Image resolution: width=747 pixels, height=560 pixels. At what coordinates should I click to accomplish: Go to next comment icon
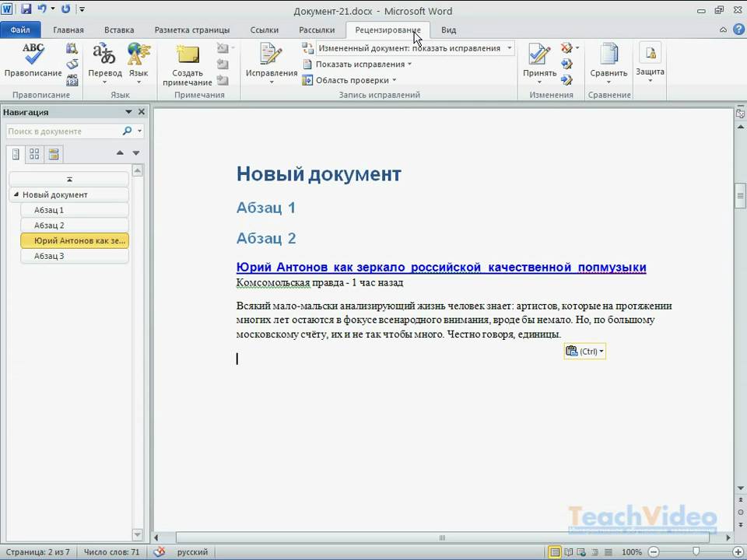pyautogui.click(x=223, y=80)
